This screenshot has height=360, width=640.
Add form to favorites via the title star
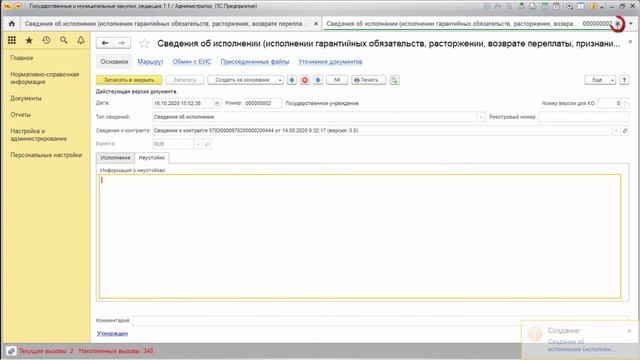coord(144,43)
